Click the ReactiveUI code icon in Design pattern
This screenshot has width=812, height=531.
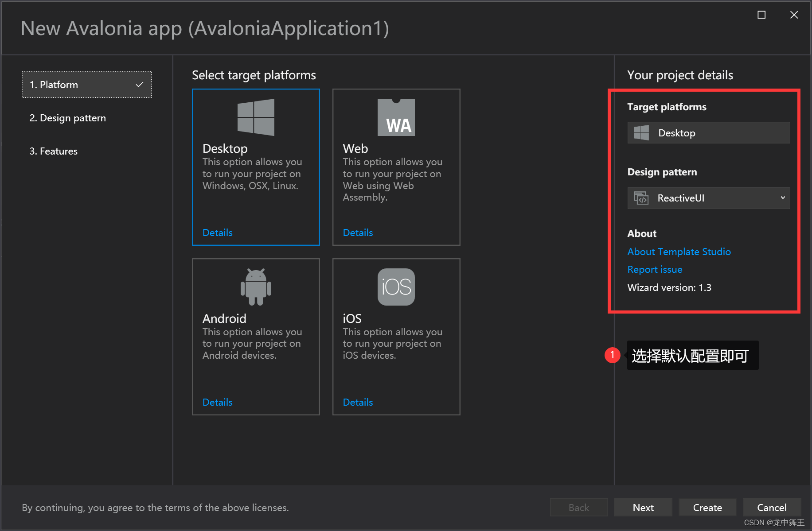tap(642, 198)
